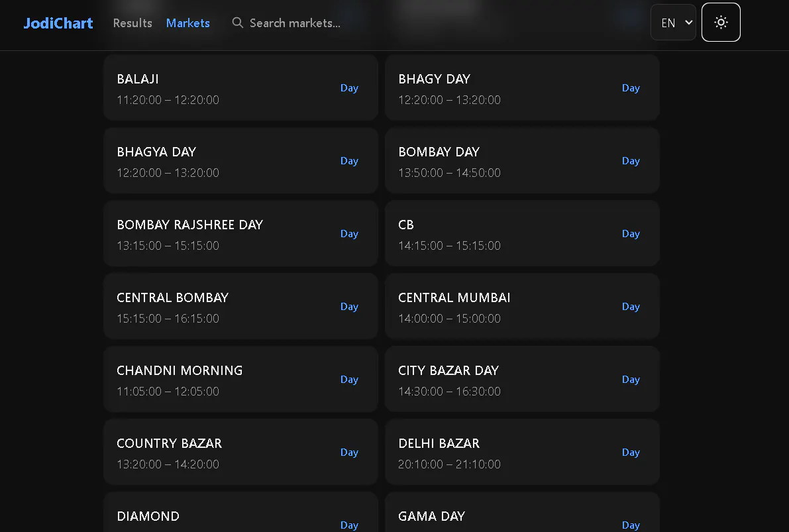Image resolution: width=789 pixels, height=532 pixels.
Task: Open the EN language dropdown
Action: tap(673, 23)
